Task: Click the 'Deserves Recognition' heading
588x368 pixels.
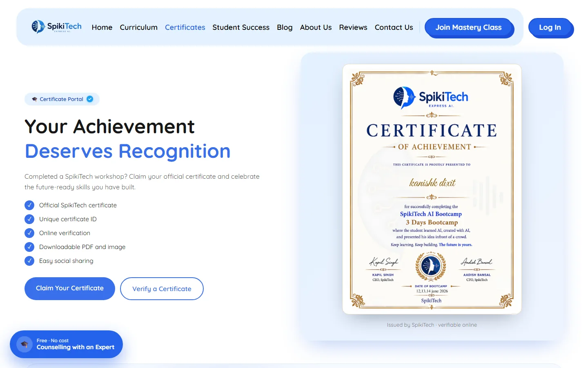Action: (x=128, y=151)
